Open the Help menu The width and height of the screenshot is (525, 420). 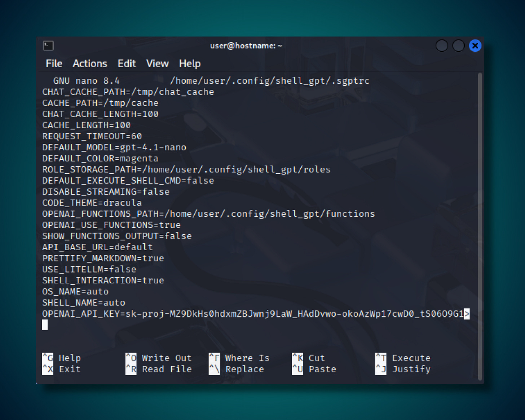click(189, 63)
